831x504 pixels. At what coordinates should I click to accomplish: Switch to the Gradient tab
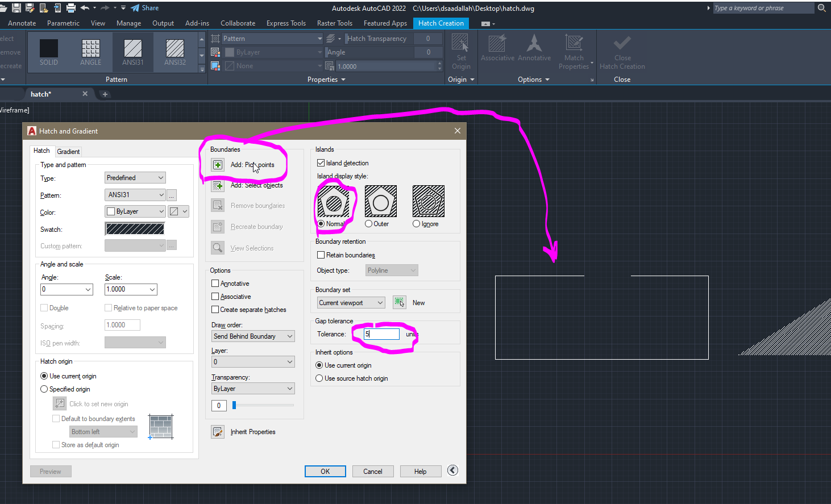68,151
